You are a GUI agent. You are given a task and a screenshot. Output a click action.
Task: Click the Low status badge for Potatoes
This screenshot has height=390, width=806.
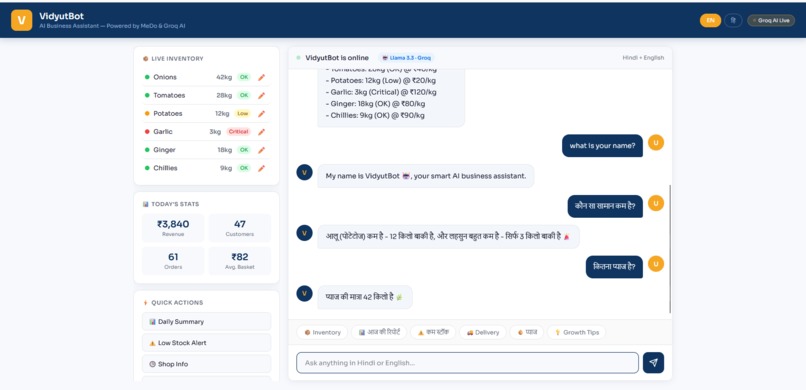pos(243,114)
